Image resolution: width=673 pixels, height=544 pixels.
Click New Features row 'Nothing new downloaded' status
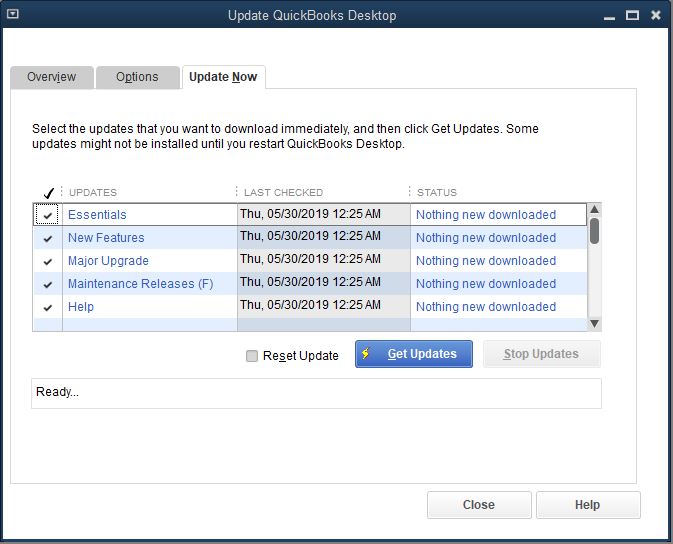tap(486, 238)
